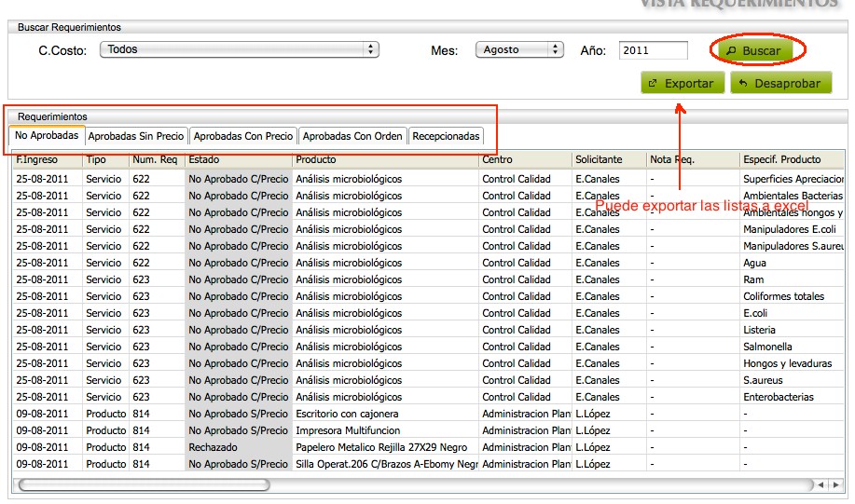Screen dimensions: 855x504
Task: Open the C.Costo dropdown showing Todos
Action: 240,49
